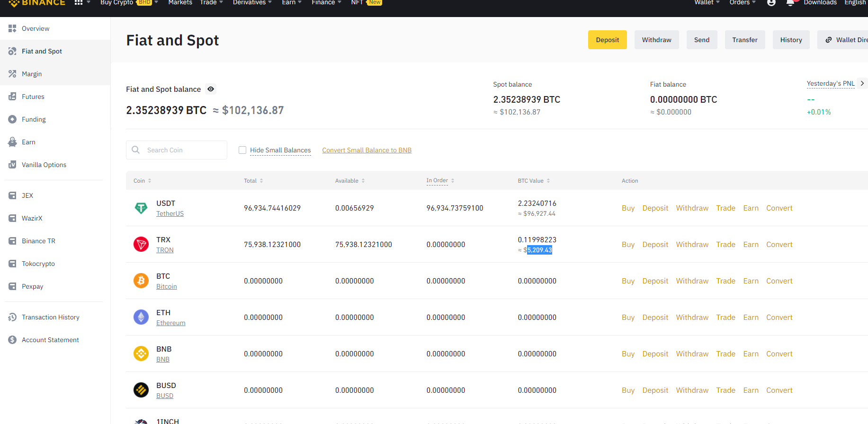Expand the Wallet dropdown
868x424 pixels.
pos(718,2)
